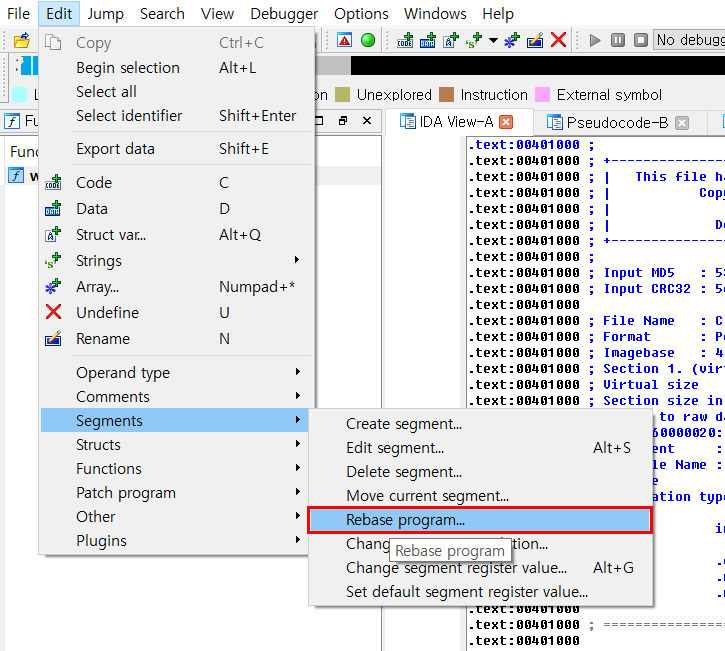
Task: Choose Export data in Edit menu
Action: 177,149
